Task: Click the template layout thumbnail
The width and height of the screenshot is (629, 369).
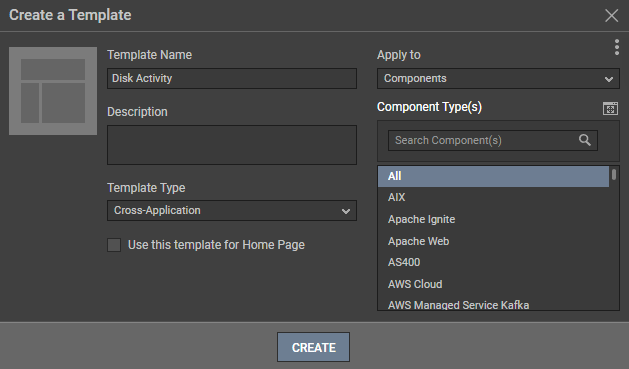Action: pyautogui.click(x=53, y=91)
